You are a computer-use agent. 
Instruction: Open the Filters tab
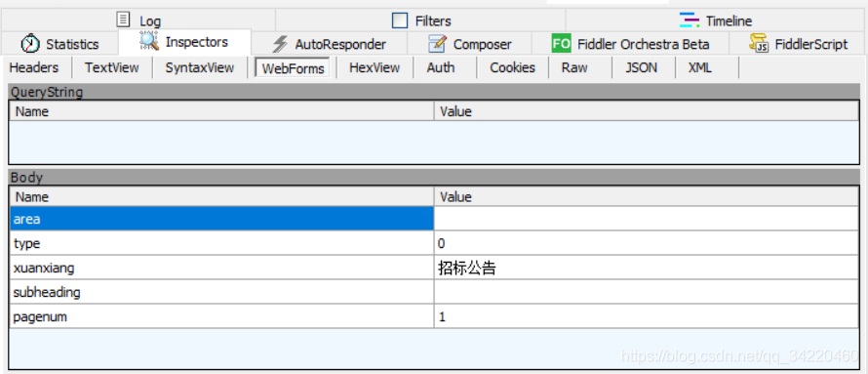tap(420, 21)
